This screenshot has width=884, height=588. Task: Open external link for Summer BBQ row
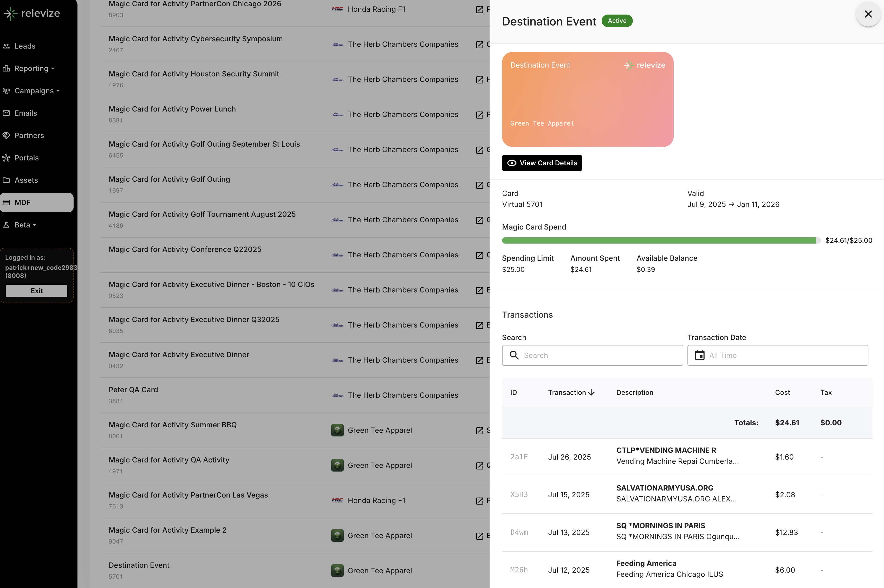click(479, 430)
